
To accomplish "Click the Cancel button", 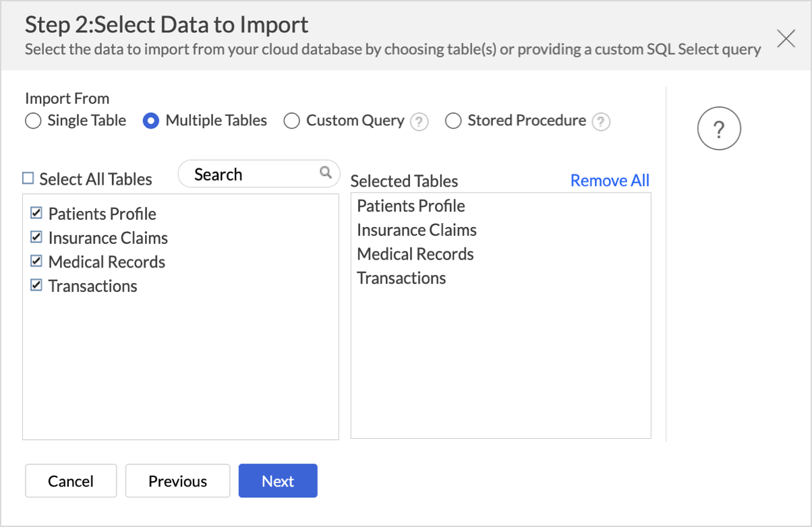I will click(71, 481).
